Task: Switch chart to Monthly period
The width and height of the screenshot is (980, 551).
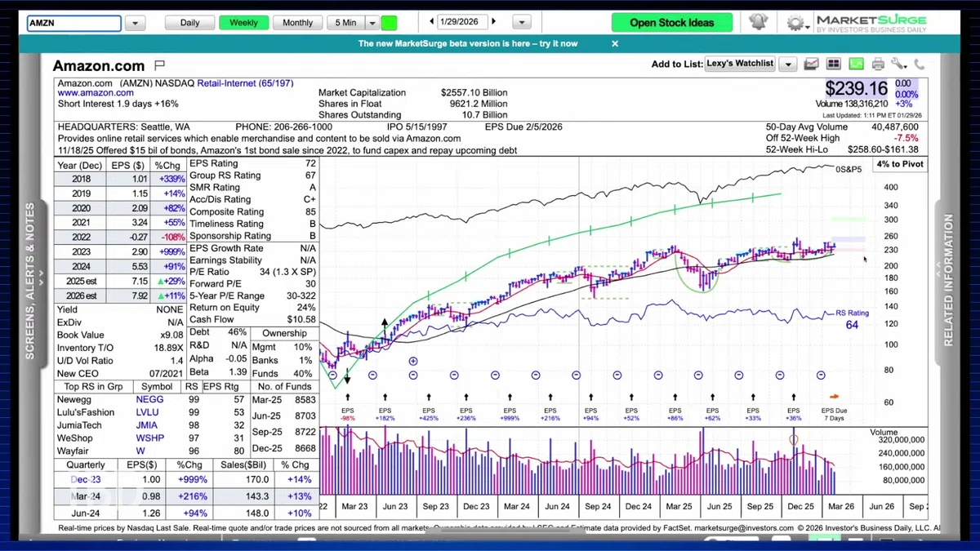Action: (297, 23)
